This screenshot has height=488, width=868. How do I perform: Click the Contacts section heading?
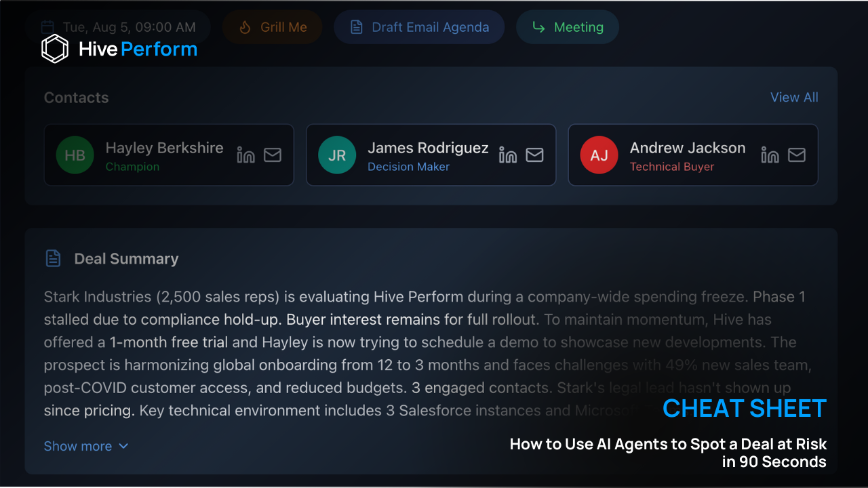(76, 98)
